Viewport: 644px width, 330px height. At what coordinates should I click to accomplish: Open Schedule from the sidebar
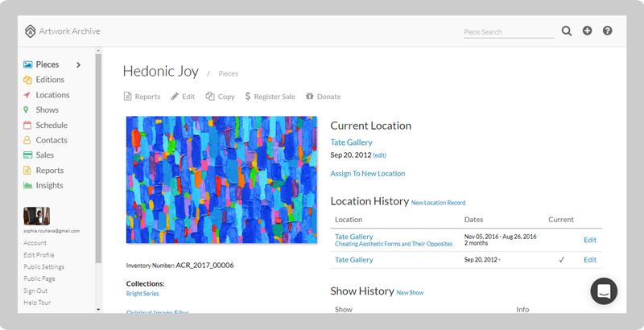click(x=52, y=126)
